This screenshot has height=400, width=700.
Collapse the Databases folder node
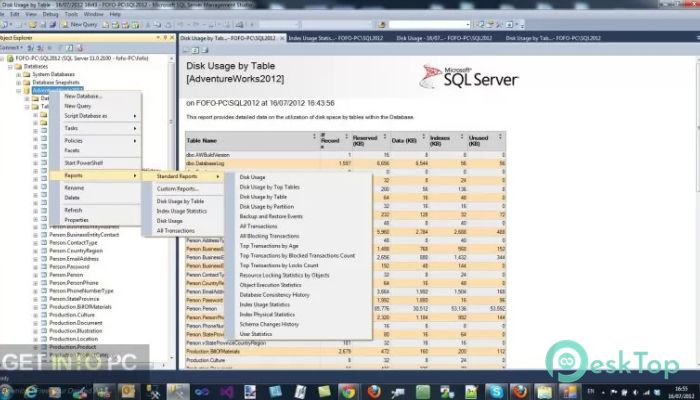tap(10, 67)
